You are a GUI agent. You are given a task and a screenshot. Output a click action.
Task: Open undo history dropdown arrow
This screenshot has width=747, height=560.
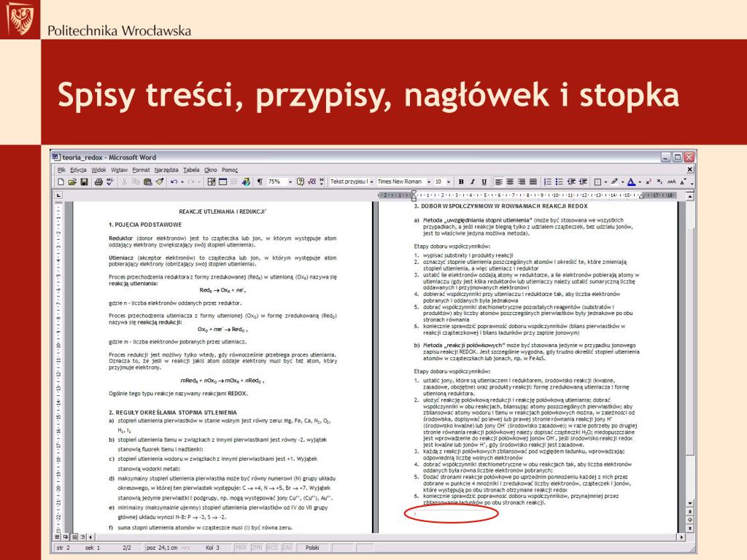pos(182,182)
